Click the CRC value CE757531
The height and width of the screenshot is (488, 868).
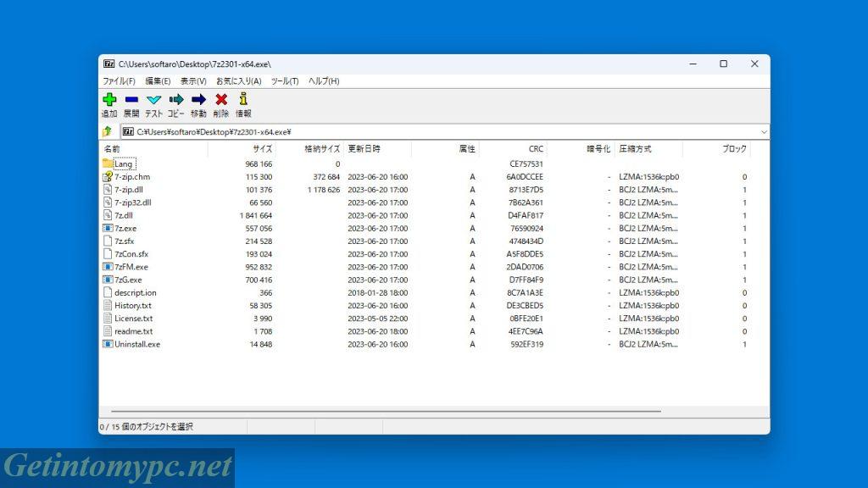[x=526, y=164]
